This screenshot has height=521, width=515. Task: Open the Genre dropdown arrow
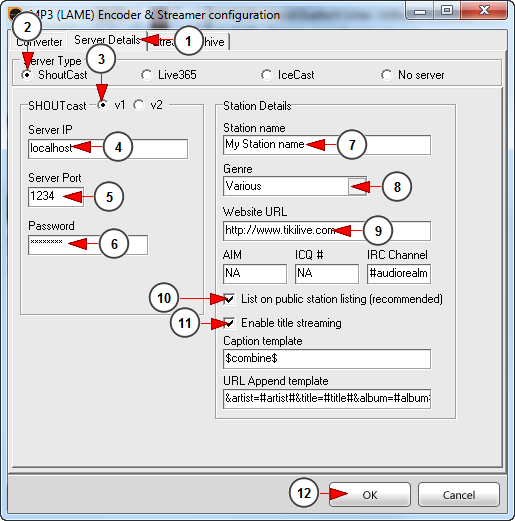pyautogui.click(x=357, y=186)
